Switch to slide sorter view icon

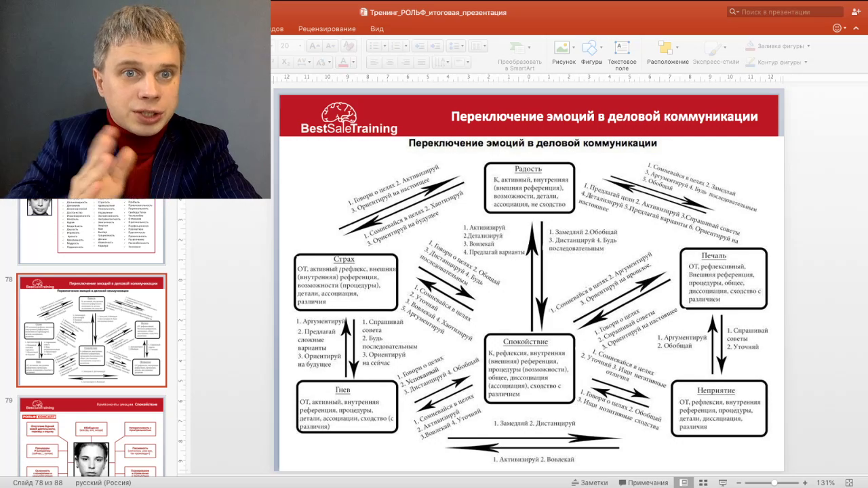tap(703, 483)
